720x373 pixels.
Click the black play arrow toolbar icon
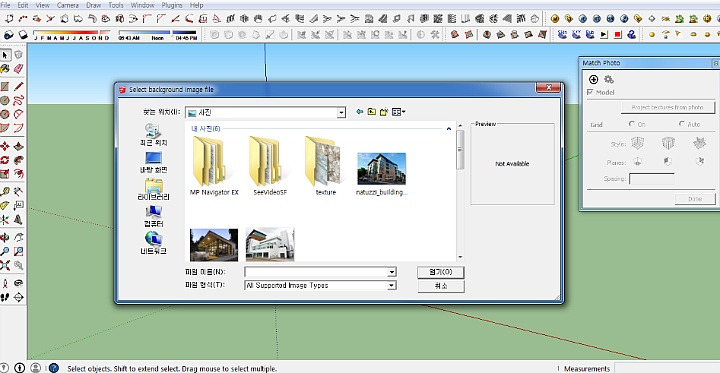click(x=604, y=34)
